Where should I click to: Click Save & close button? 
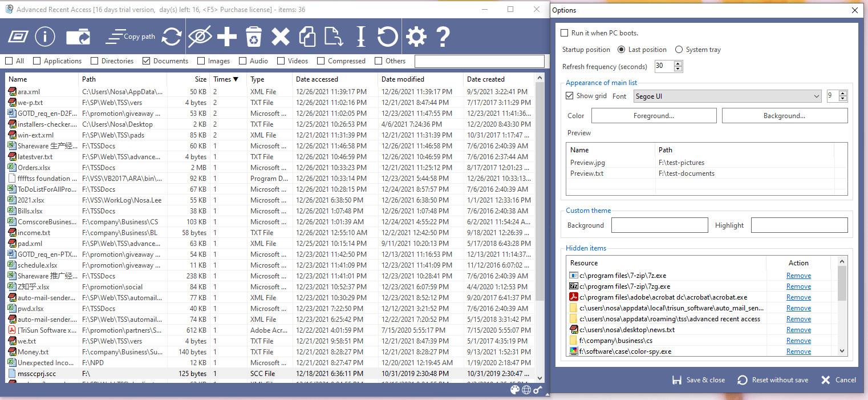point(699,380)
